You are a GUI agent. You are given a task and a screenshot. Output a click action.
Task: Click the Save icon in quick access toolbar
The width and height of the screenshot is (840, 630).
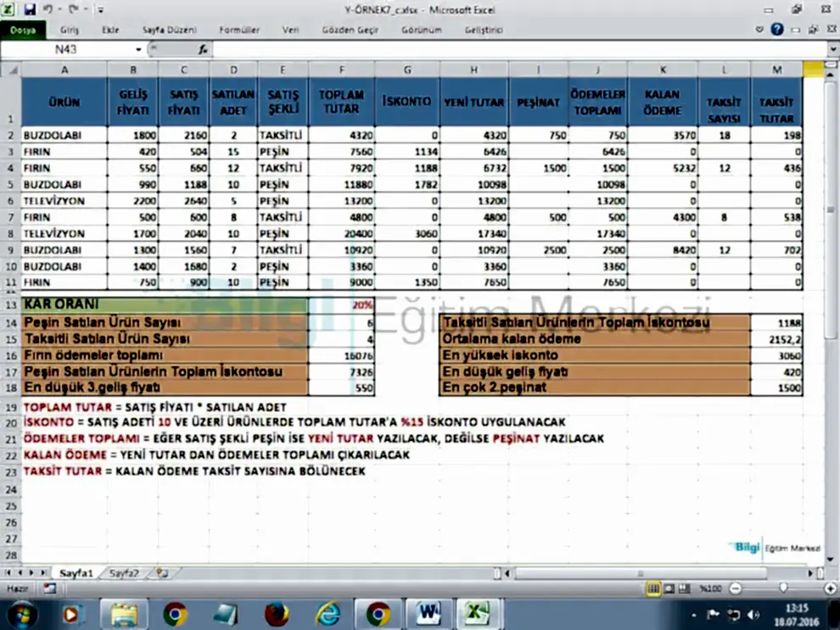click(31, 10)
